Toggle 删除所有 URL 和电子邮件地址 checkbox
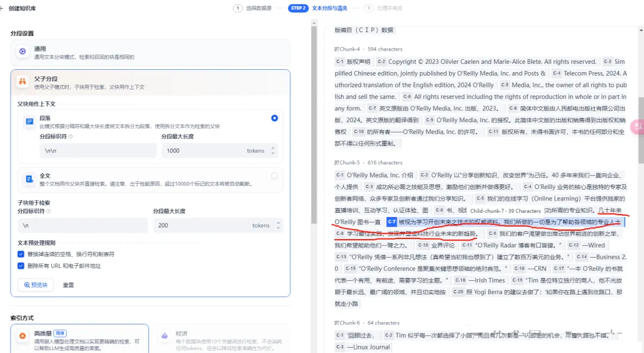This screenshot has height=353, width=644. click(21, 266)
